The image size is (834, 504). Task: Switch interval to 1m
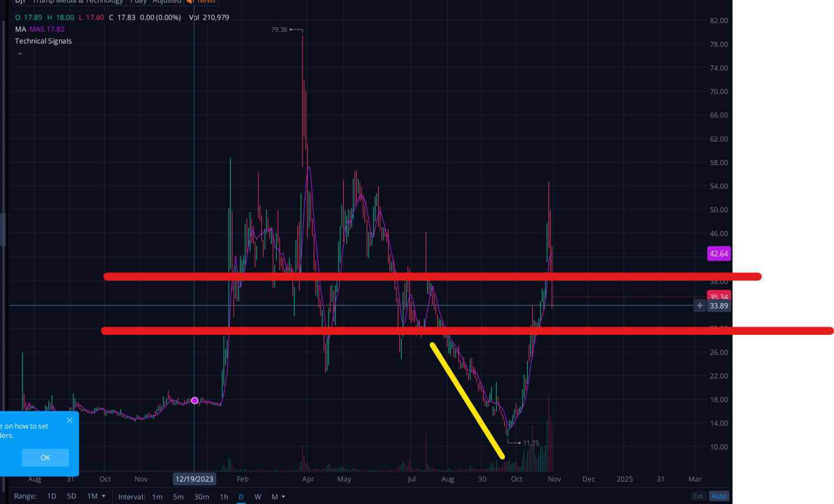coord(157,497)
